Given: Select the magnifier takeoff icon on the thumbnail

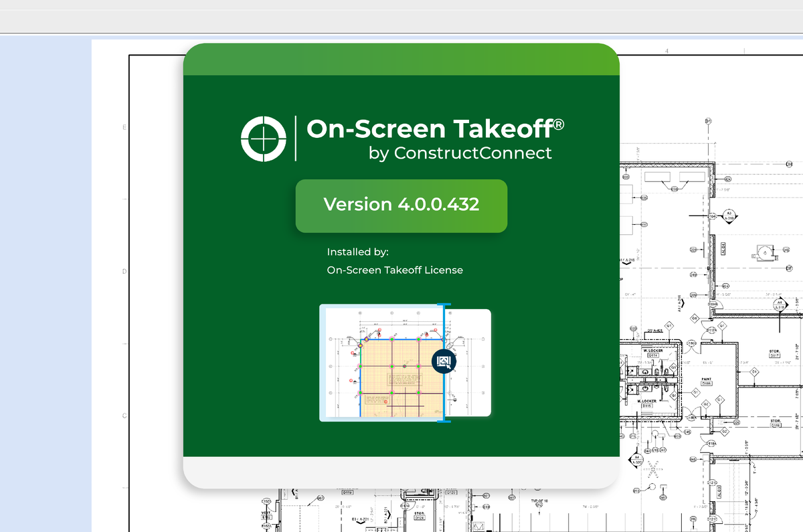Looking at the screenshot, I should pos(444,362).
